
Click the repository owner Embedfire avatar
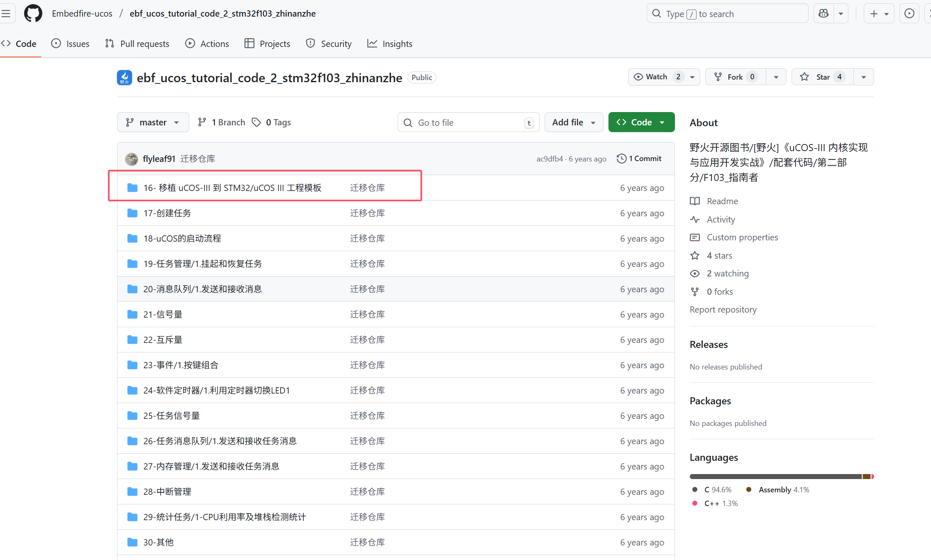125,78
